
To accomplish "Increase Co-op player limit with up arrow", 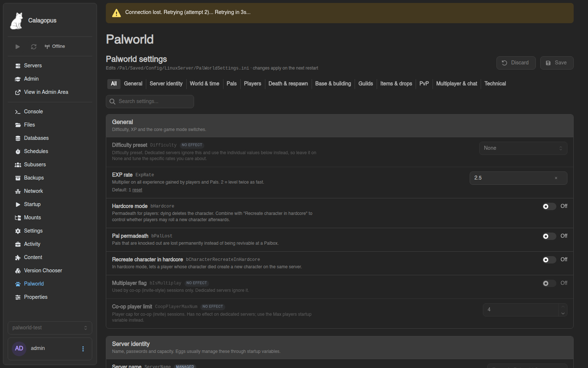I will tap(563, 307).
